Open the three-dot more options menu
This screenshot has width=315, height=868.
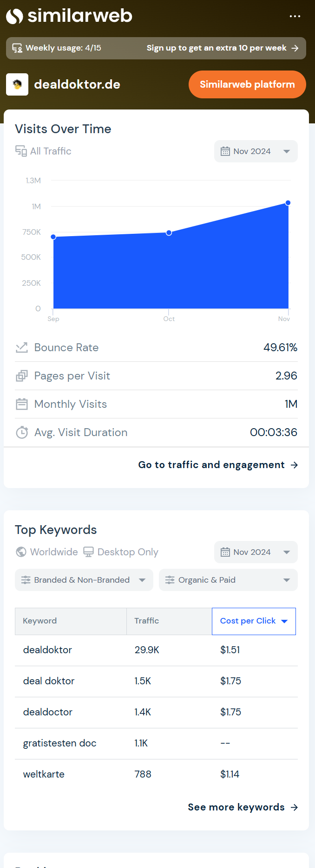295,16
